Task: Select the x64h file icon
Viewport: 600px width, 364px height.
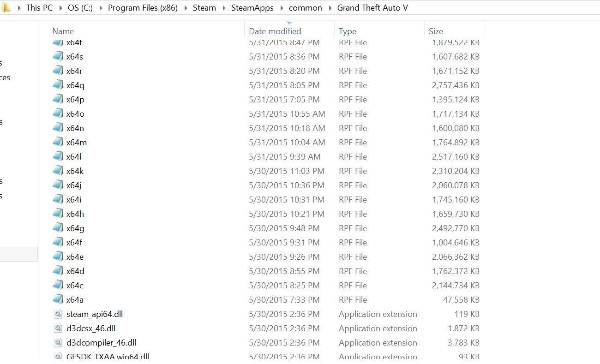Action: (x=58, y=214)
